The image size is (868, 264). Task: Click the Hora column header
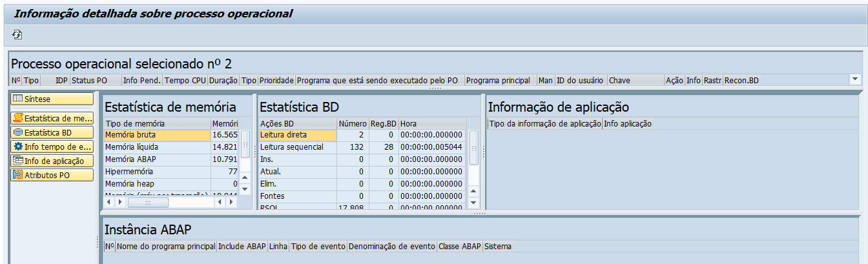tap(432, 123)
